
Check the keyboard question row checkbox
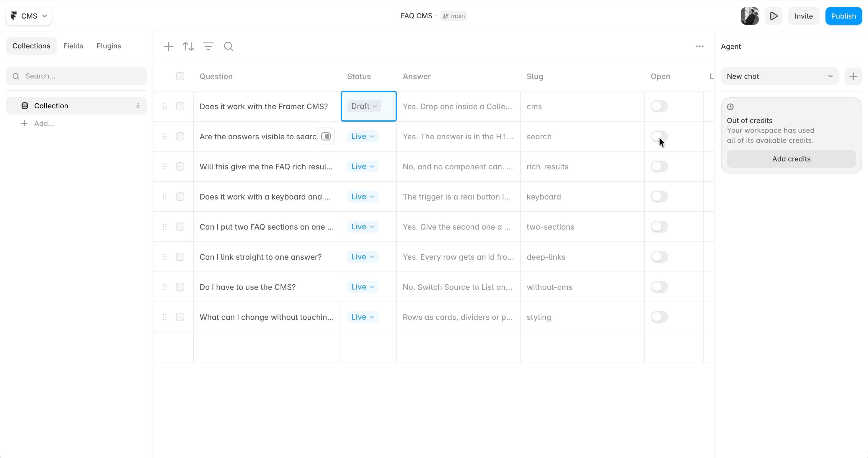[180, 197]
